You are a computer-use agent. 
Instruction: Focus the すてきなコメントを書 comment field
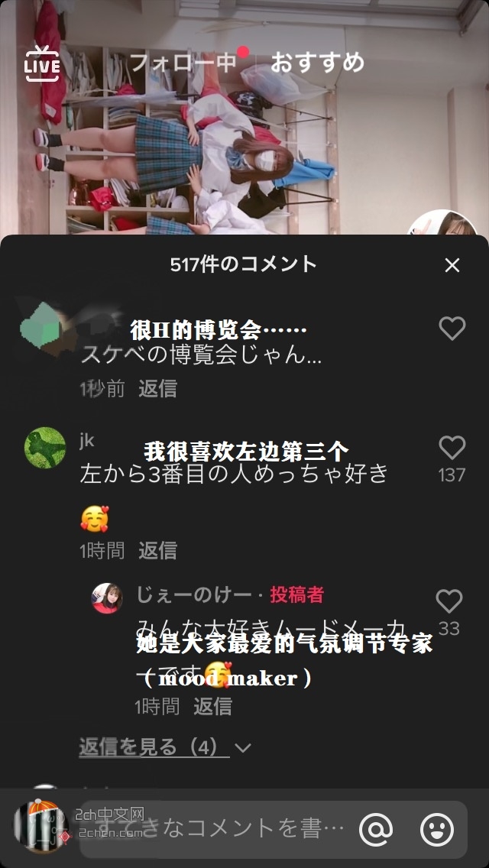216,829
